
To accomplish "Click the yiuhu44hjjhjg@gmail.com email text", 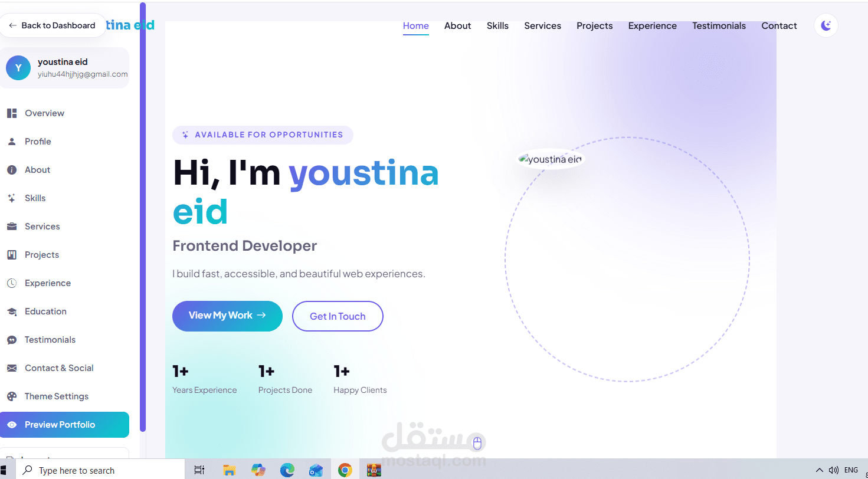I will pos(83,74).
